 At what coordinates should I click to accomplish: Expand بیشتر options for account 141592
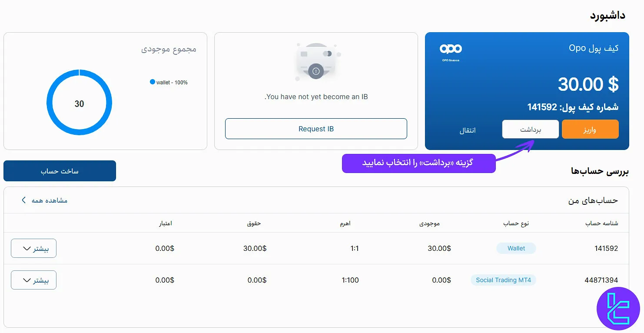(33, 248)
